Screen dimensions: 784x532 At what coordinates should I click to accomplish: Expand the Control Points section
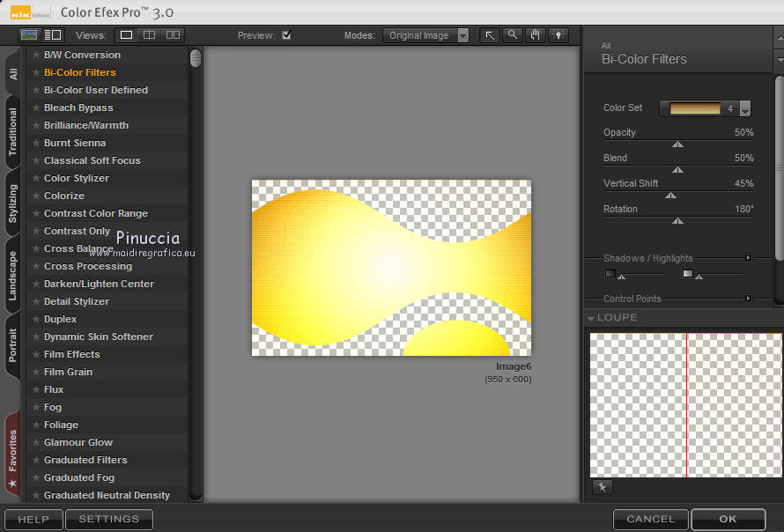[x=748, y=299]
